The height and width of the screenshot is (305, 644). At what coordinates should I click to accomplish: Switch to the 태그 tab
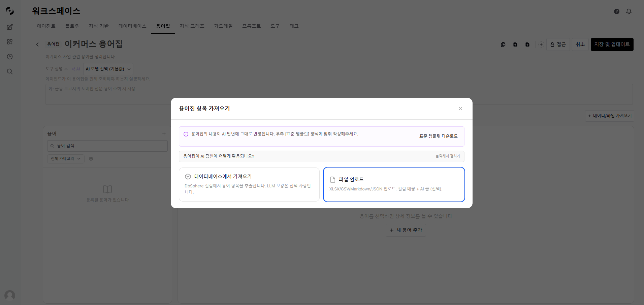pos(294,26)
